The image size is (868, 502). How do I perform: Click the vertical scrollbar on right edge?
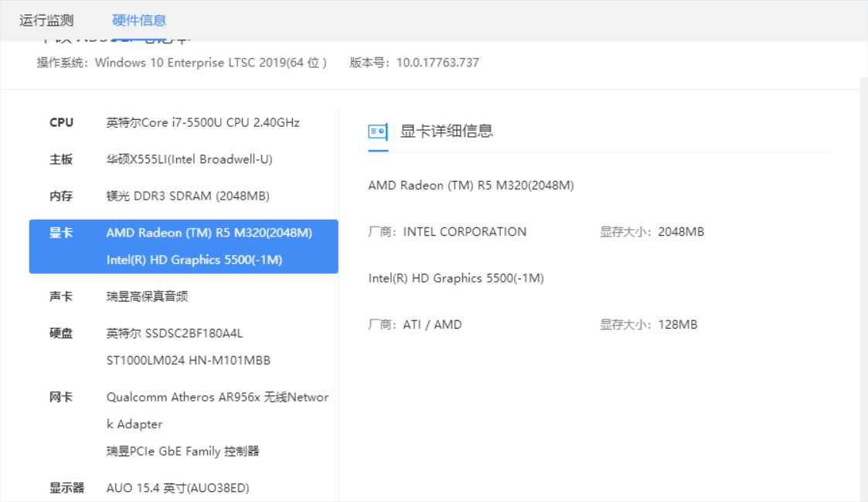point(863,286)
